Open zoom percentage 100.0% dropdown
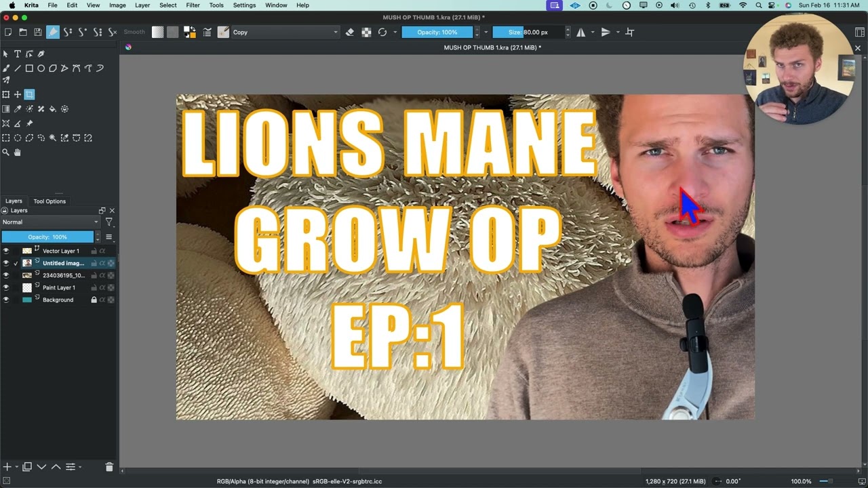 [802, 481]
